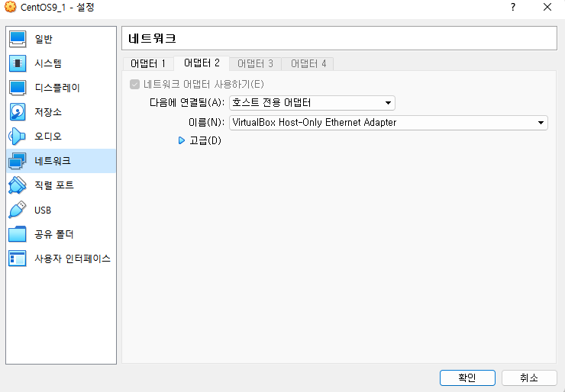Switch to the 어댑터 1 tab
Viewport: 565px width, 392px height.
coord(148,64)
